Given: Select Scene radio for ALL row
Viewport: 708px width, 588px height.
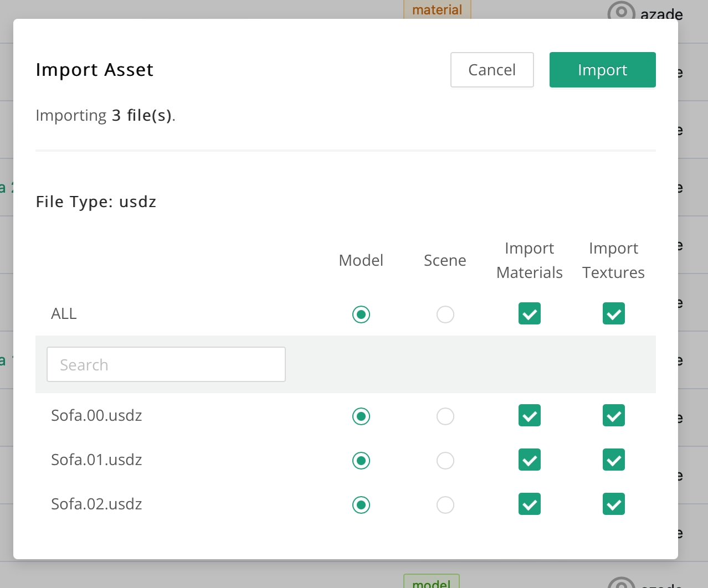Looking at the screenshot, I should [445, 314].
